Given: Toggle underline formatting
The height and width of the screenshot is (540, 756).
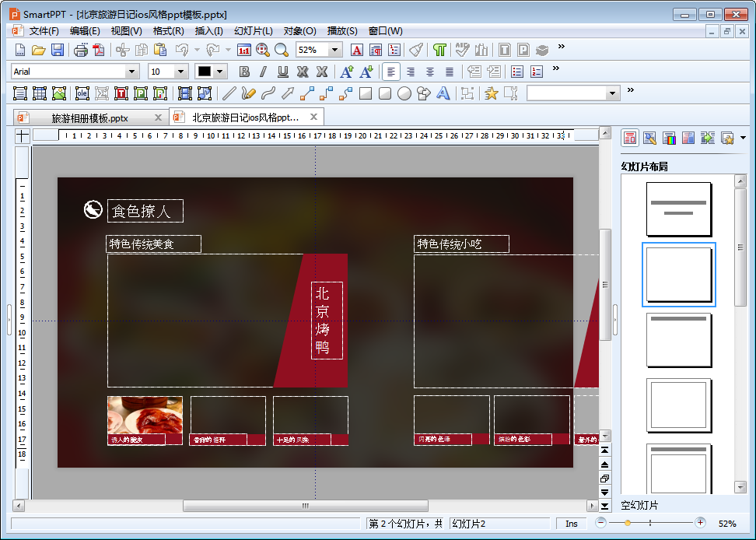Looking at the screenshot, I should point(283,72).
